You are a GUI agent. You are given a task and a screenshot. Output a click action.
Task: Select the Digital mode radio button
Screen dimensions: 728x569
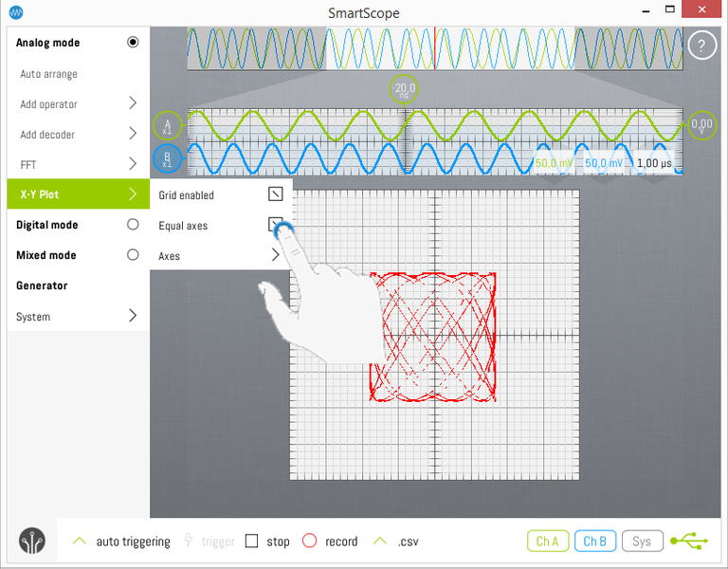tap(133, 225)
